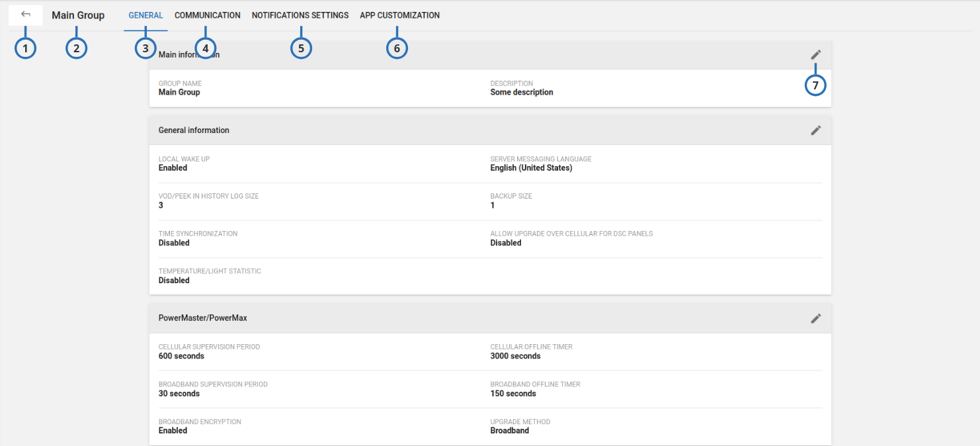Select the App Customization tab
The height and width of the screenshot is (446, 980).
(x=399, y=15)
